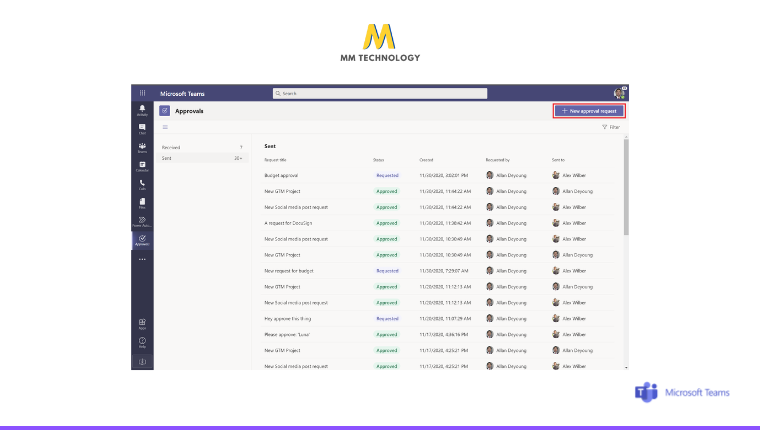760x430 pixels.
Task: Click created time 11:30:42 AM cell
Action: 445,223
